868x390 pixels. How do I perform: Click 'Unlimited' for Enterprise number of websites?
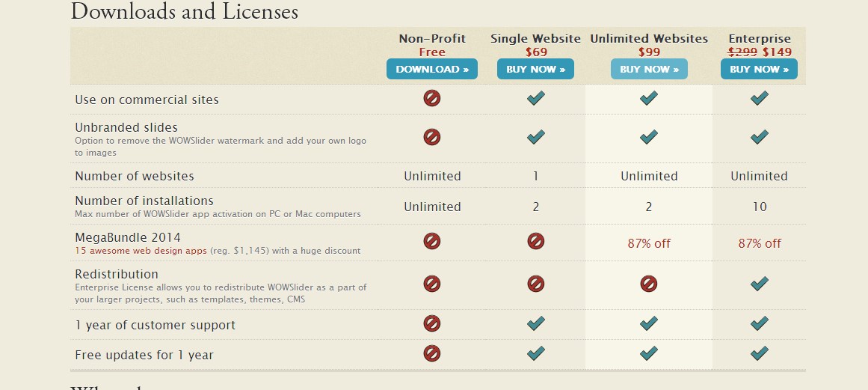pos(759,176)
